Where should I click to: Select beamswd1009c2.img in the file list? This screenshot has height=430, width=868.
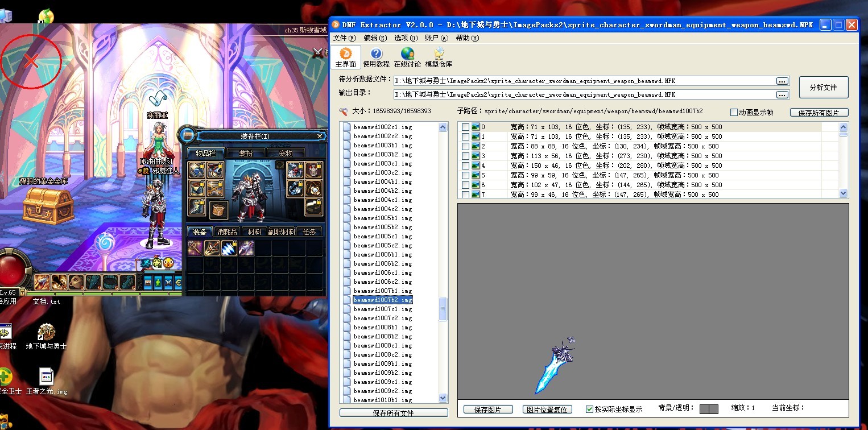(x=383, y=391)
